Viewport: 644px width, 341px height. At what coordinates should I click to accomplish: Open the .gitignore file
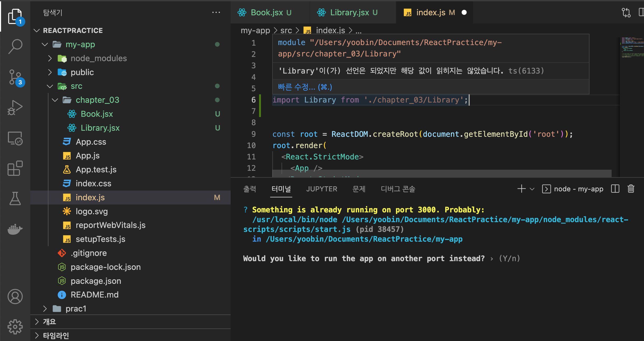click(x=130, y=253)
